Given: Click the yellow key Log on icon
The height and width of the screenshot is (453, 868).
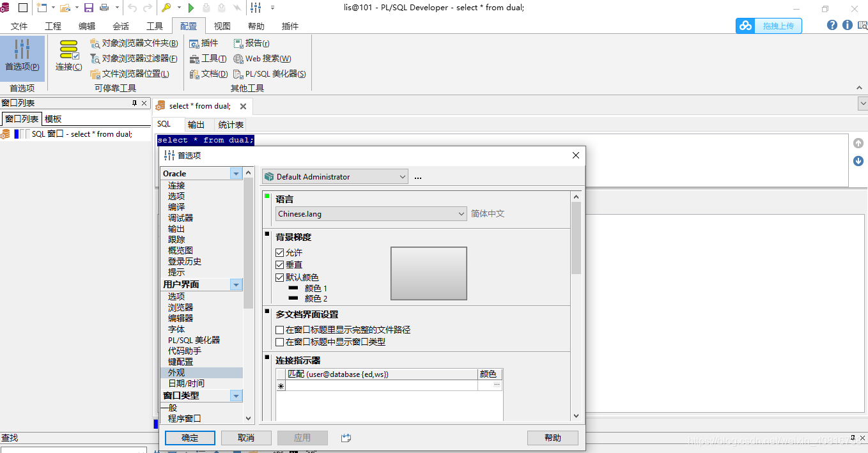Looking at the screenshot, I should [166, 8].
